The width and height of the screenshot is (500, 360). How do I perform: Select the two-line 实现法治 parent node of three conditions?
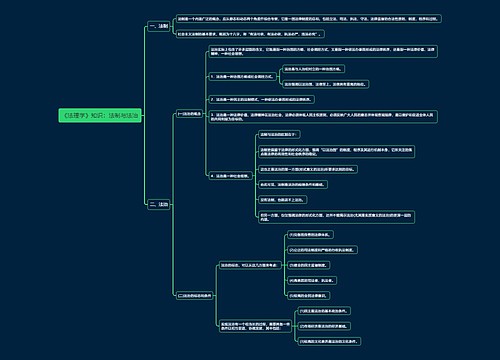coord(255,326)
